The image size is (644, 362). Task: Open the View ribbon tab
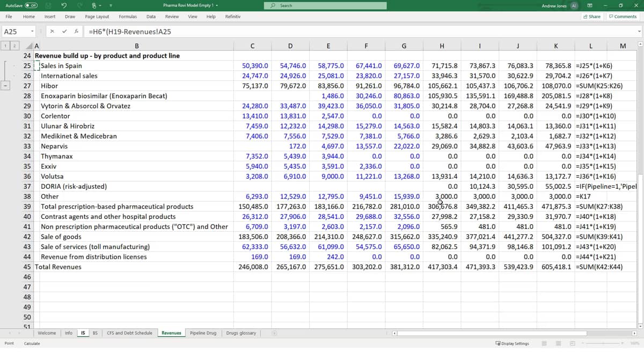tap(193, 17)
